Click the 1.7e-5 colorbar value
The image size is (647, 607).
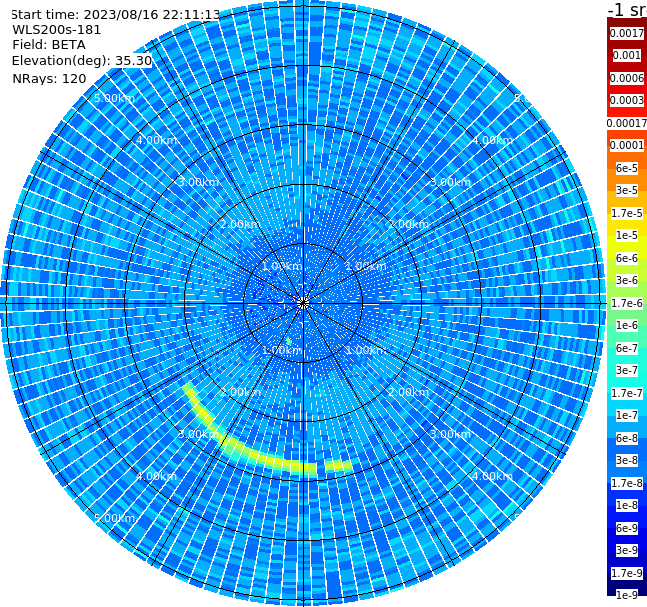(x=627, y=213)
